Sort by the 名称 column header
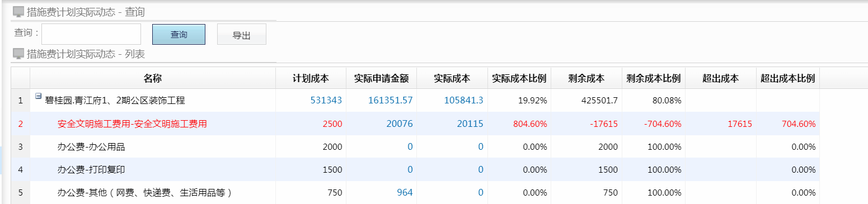Image resolution: width=868 pixels, height=204 pixels. click(x=152, y=78)
